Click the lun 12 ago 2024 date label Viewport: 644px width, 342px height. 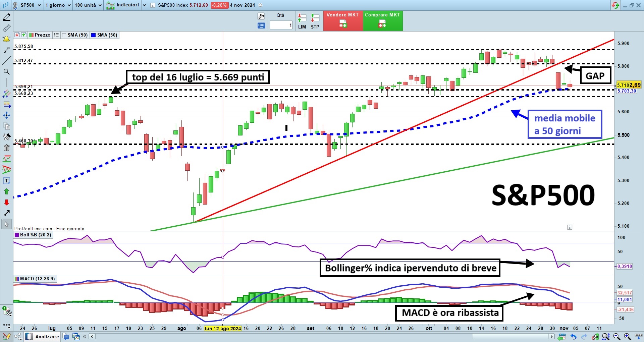coord(223,329)
